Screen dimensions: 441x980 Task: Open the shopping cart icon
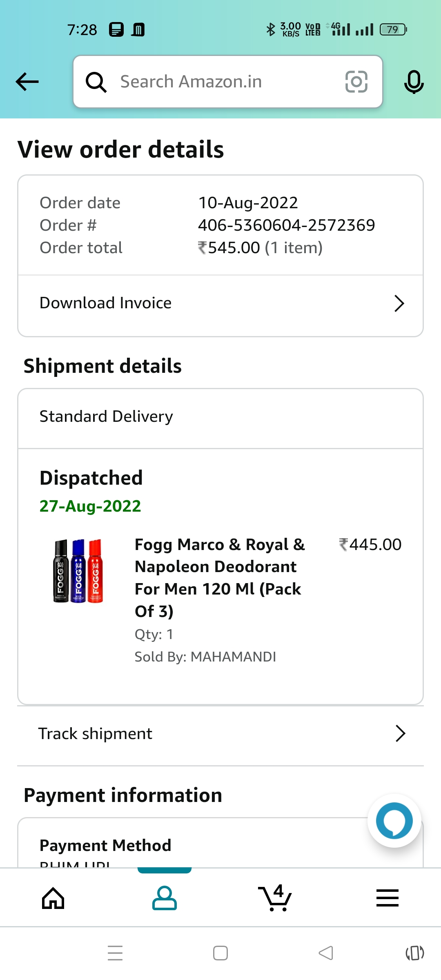(276, 898)
